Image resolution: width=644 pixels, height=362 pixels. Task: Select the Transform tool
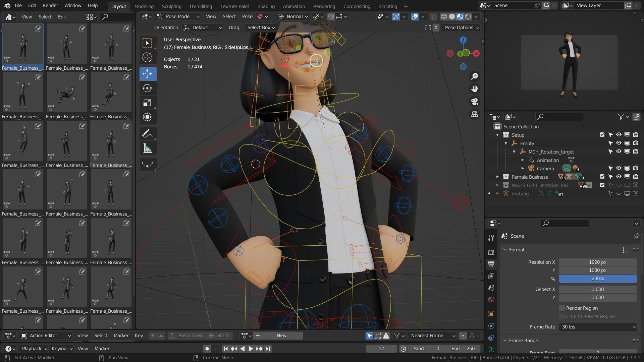(x=147, y=117)
